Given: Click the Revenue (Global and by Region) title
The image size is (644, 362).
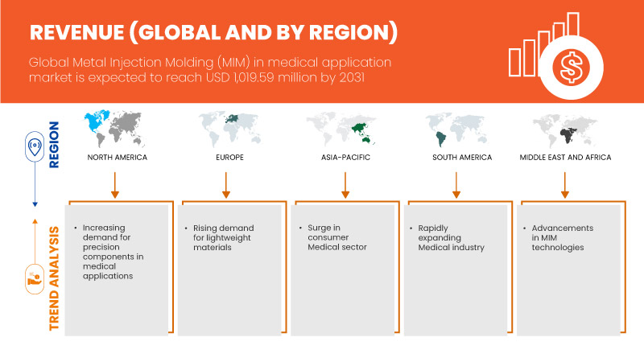Looking at the screenshot, I should [x=214, y=31].
